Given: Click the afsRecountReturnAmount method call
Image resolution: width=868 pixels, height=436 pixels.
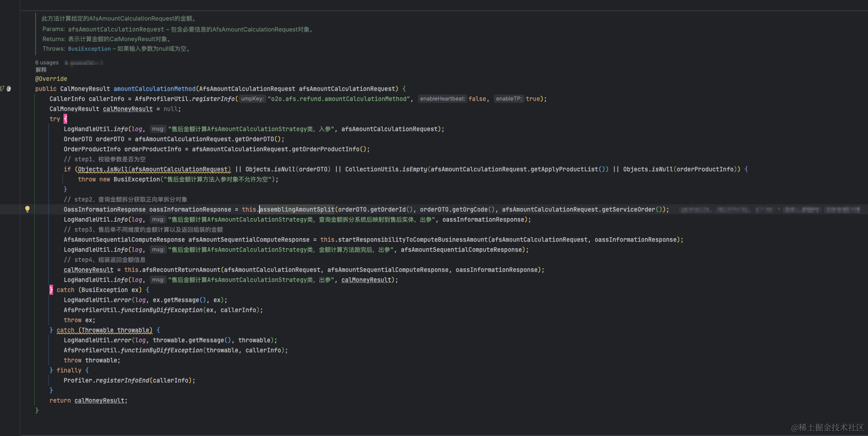Looking at the screenshot, I should coord(181,270).
